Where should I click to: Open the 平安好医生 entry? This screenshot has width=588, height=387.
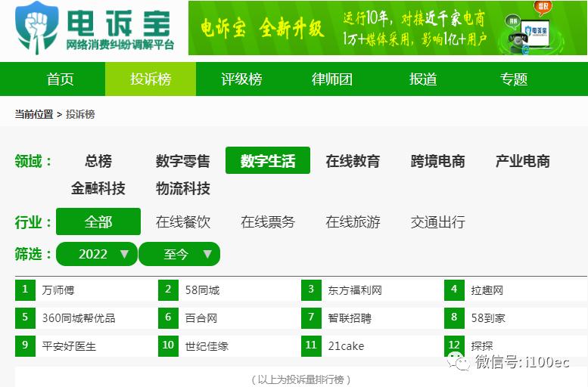coord(69,345)
